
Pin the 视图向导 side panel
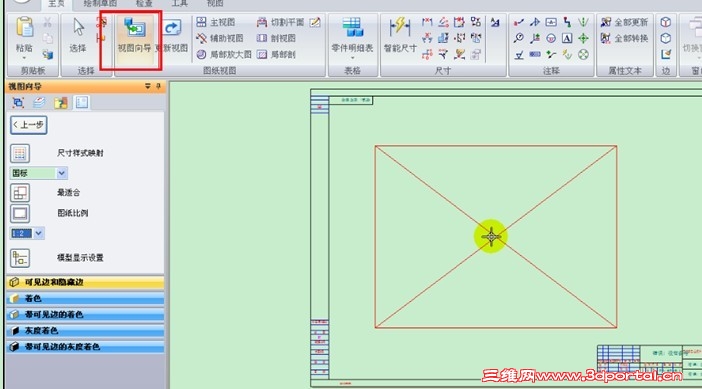158,86
